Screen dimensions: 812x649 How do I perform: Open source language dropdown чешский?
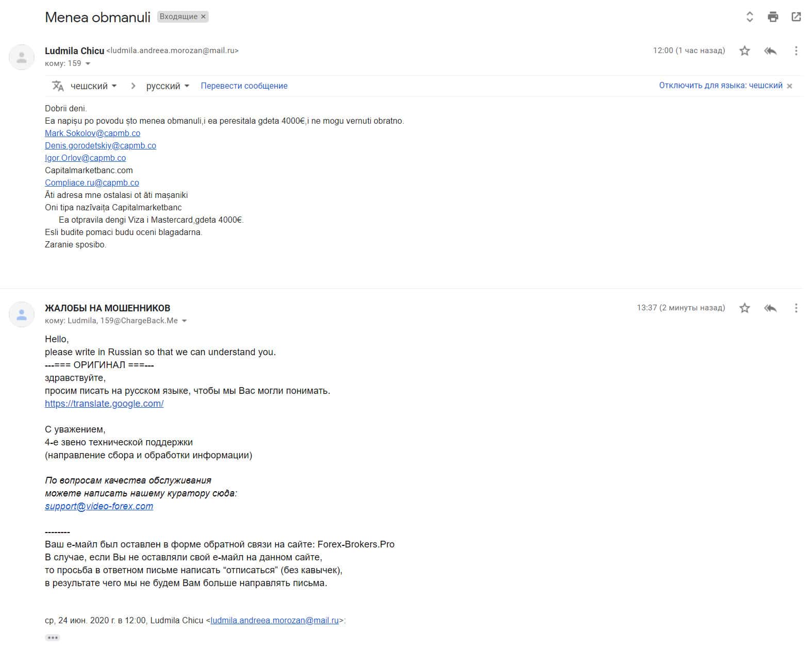click(93, 86)
